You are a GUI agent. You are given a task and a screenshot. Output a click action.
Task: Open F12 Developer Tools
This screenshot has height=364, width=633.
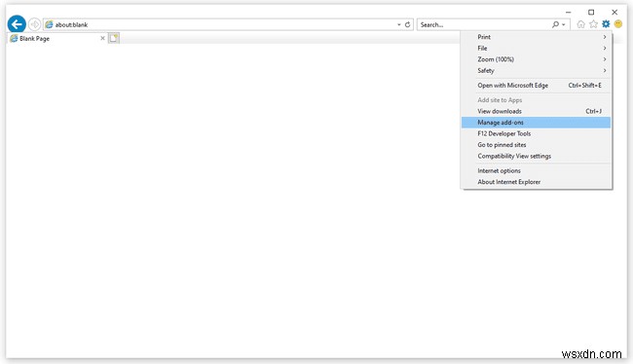pyautogui.click(x=537, y=133)
